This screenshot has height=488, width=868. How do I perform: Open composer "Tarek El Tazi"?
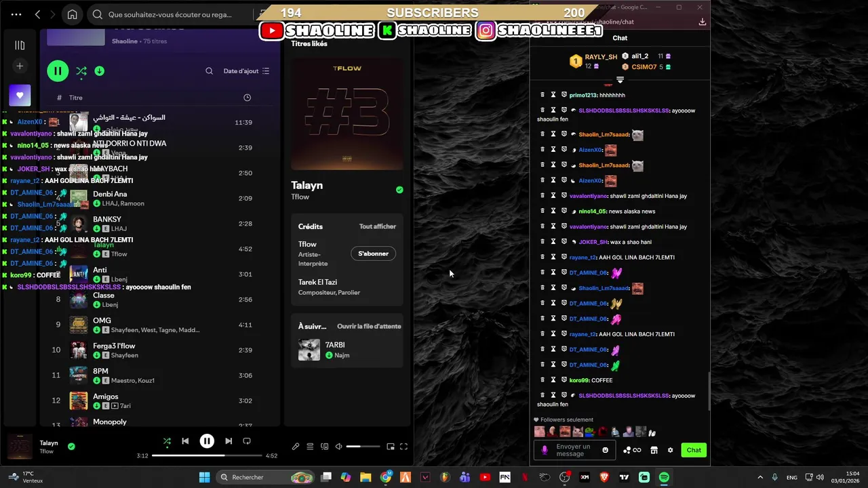coord(317,282)
